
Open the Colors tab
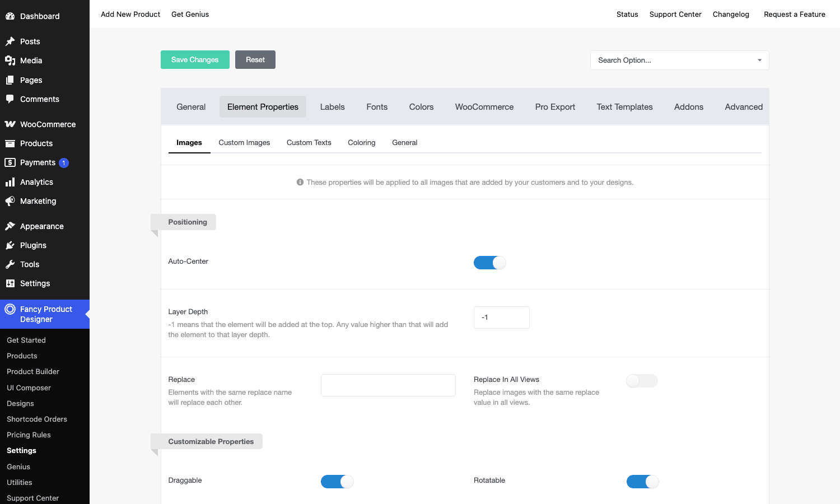click(421, 107)
